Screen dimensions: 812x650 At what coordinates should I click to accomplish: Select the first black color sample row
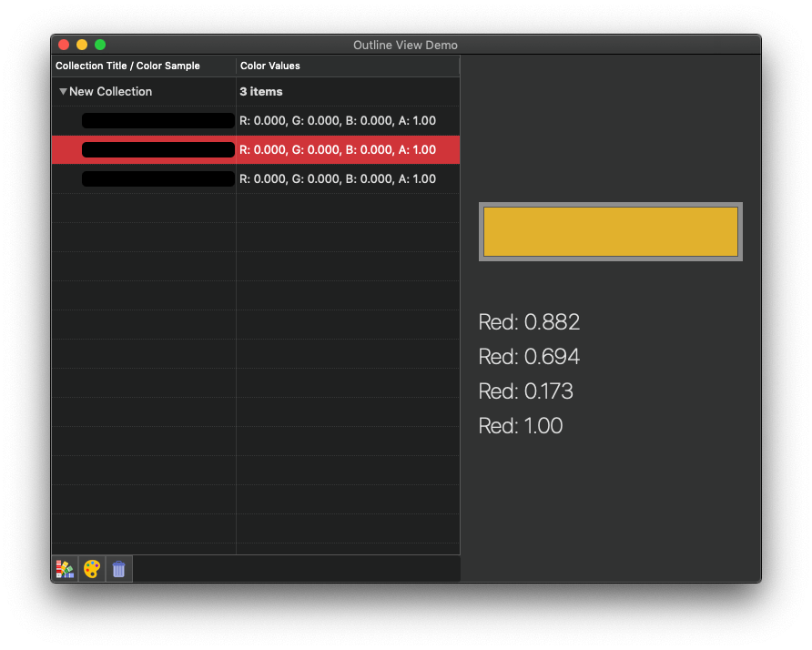pyautogui.click(x=337, y=121)
